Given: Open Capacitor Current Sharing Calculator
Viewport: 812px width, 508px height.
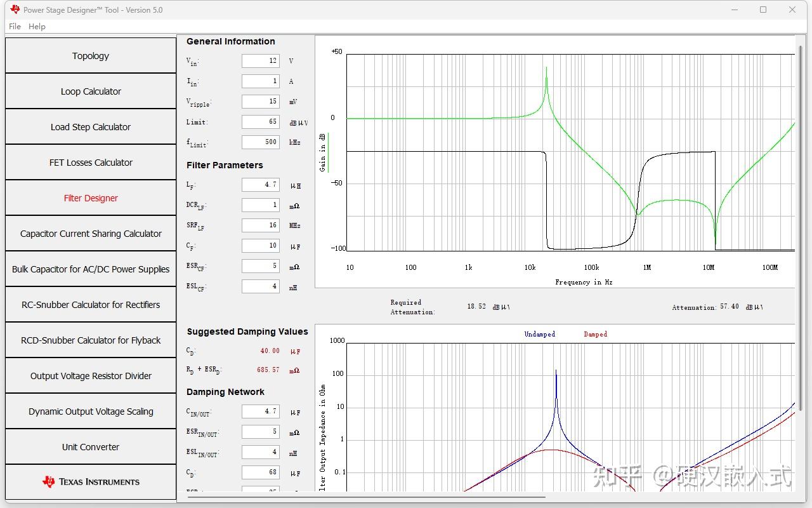Looking at the screenshot, I should click(x=91, y=234).
